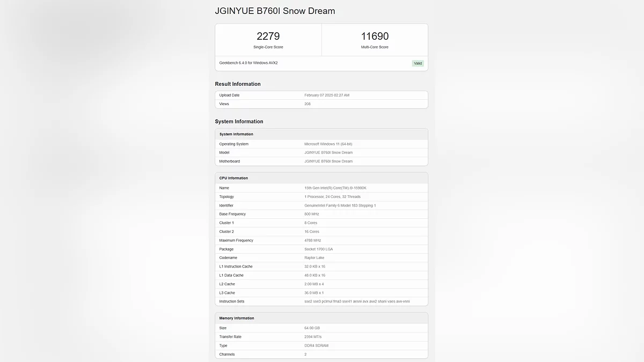This screenshot has width=644, height=362.
Task: Select the 64.00 GB value
Action: click(x=312, y=328)
